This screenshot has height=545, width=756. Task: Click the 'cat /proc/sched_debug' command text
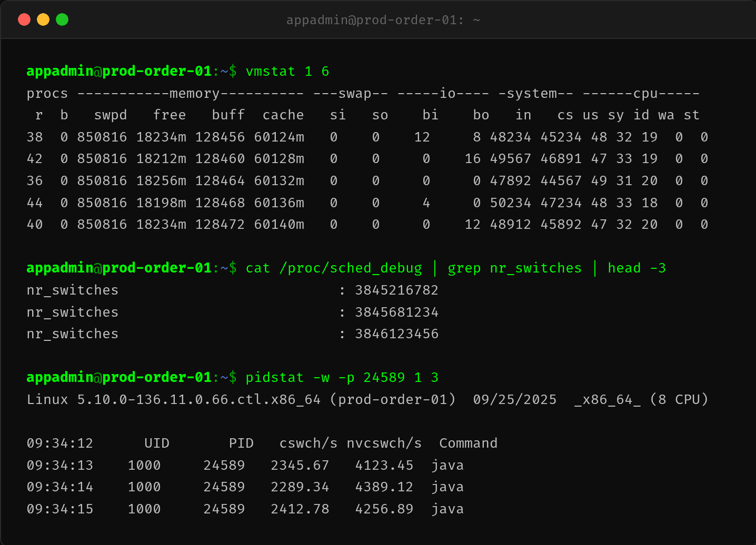click(x=334, y=268)
